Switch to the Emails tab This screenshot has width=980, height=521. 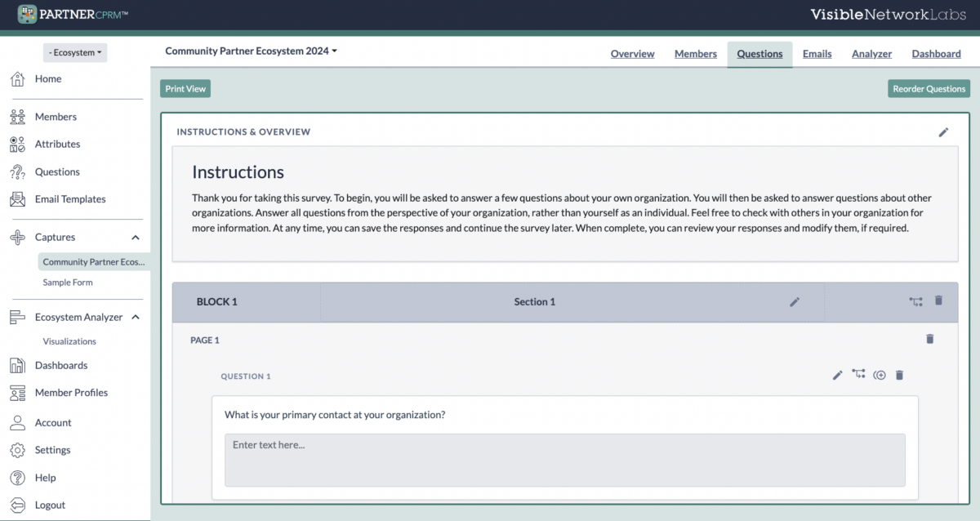coord(817,54)
